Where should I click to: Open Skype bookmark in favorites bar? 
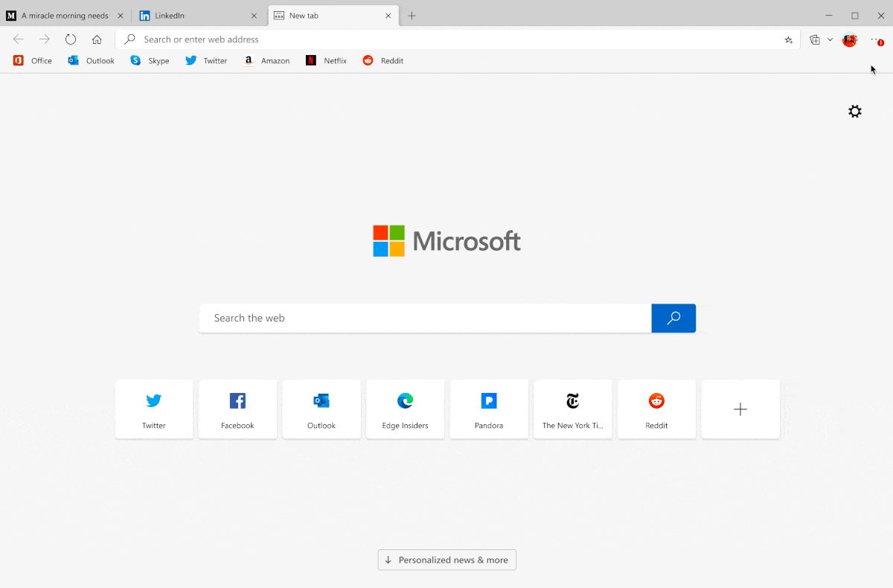[150, 61]
